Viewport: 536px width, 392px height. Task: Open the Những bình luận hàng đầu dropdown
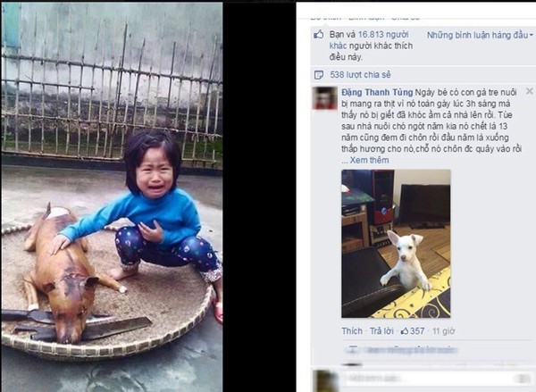tap(480, 35)
